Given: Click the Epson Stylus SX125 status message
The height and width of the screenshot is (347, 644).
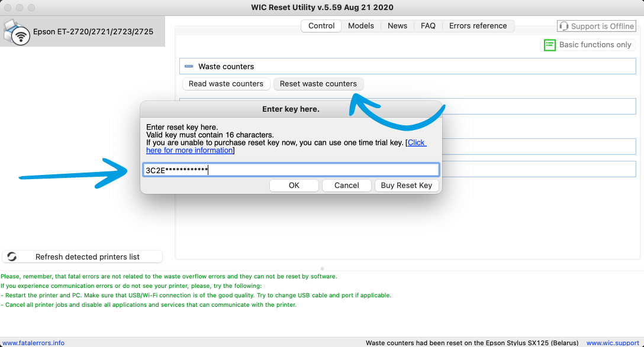Looking at the screenshot, I should (472, 343).
